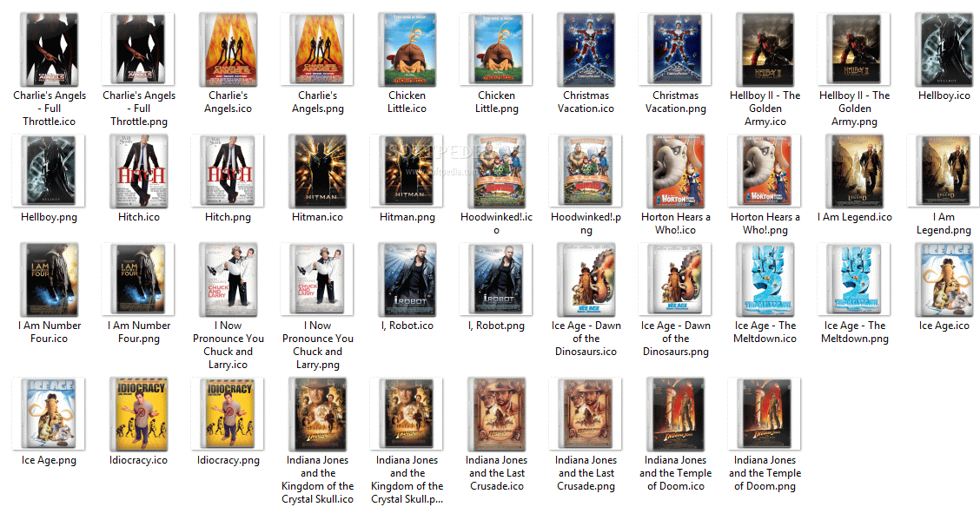Click the 'Hoodwinked!.png' wrapped file name
The width and height of the screenshot is (980, 520).
[586, 223]
